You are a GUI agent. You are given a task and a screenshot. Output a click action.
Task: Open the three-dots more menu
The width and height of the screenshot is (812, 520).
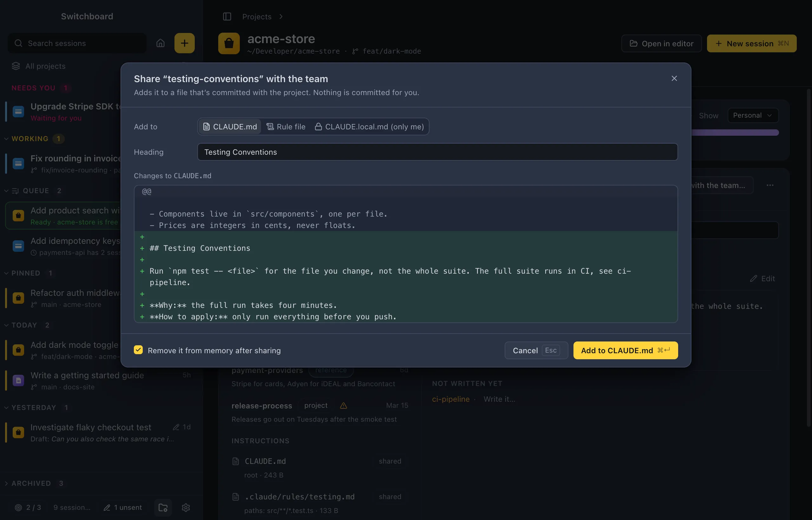click(770, 185)
